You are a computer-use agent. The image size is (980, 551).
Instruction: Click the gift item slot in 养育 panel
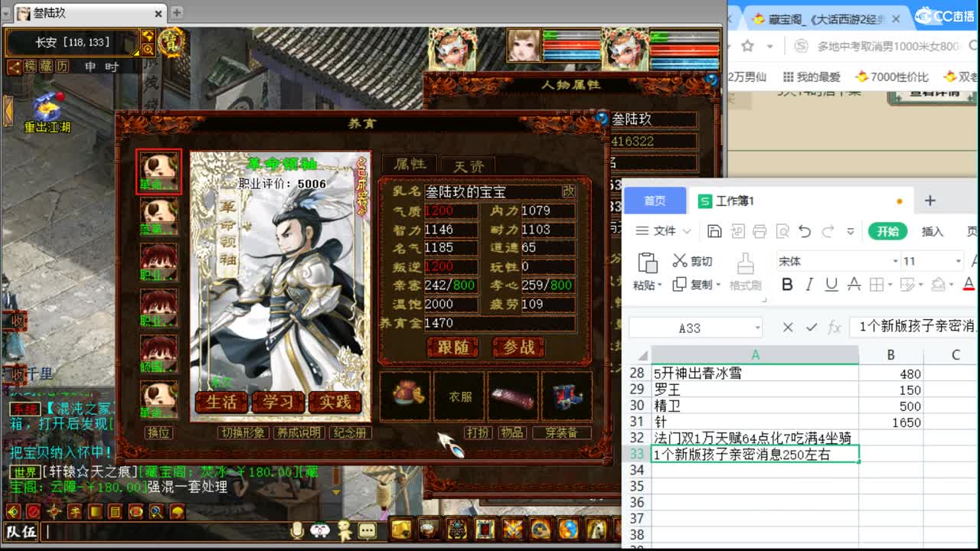tap(405, 395)
